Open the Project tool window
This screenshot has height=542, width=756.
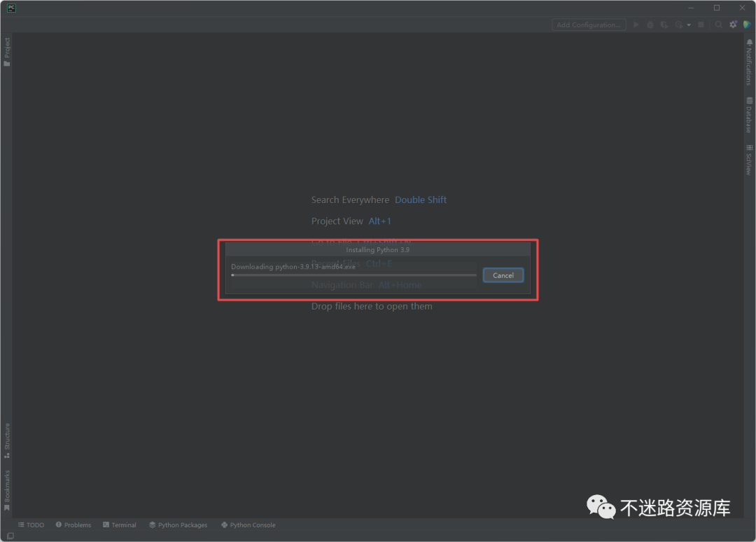point(7,52)
